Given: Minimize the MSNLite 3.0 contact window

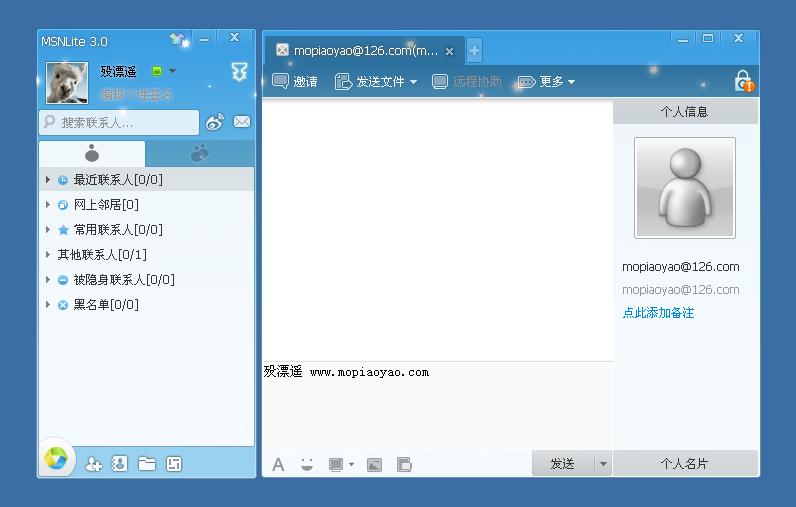Looking at the screenshot, I should (x=204, y=39).
